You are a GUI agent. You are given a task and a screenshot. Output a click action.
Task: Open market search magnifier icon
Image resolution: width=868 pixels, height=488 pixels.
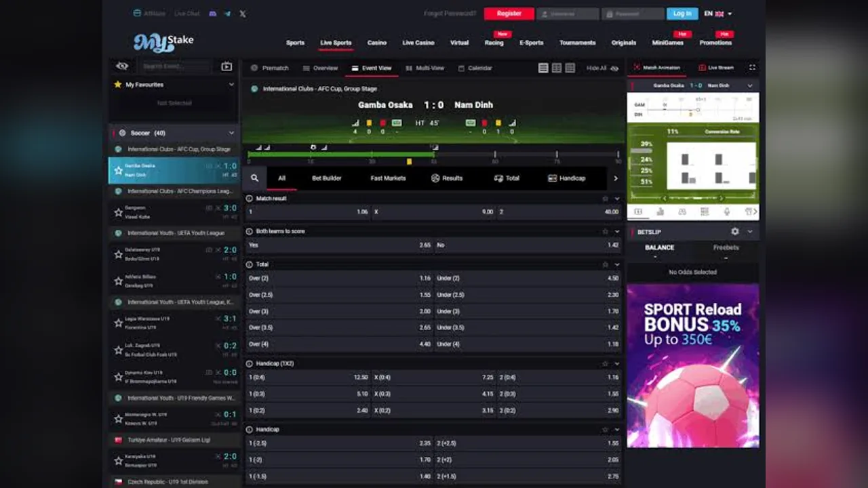[x=254, y=178]
